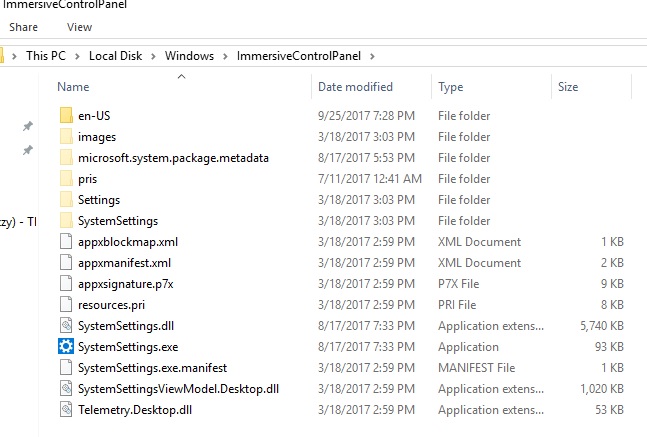Select the images folder name
647x437 pixels.
coord(97,137)
